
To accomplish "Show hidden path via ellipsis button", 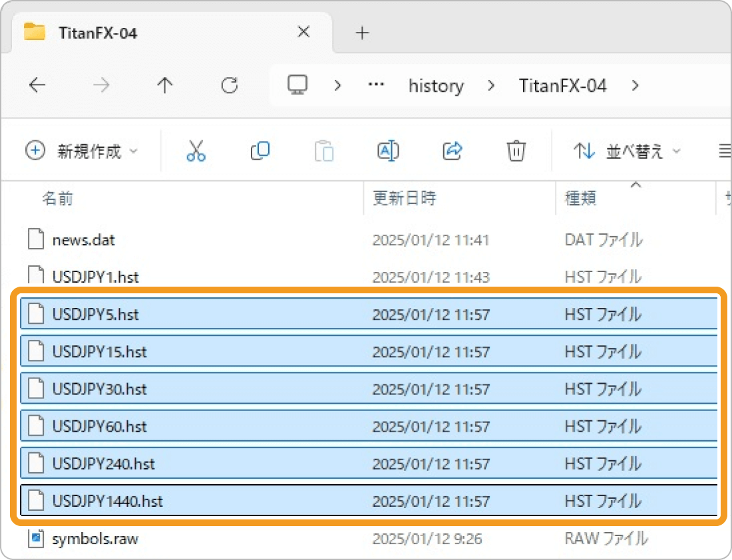I will pyautogui.click(x=376, y=85).
